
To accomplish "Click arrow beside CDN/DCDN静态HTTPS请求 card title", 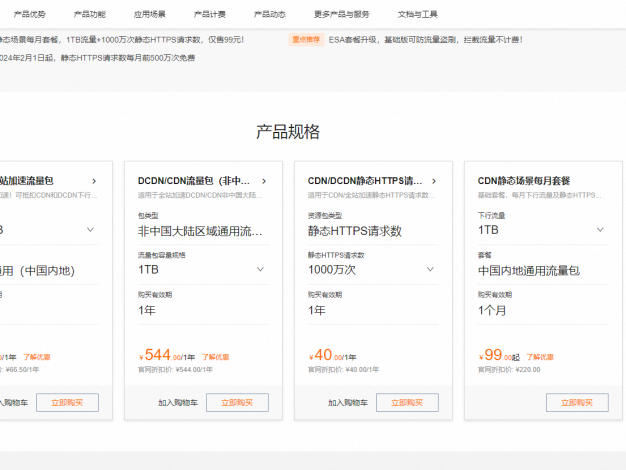I will (x=433, y=181).
